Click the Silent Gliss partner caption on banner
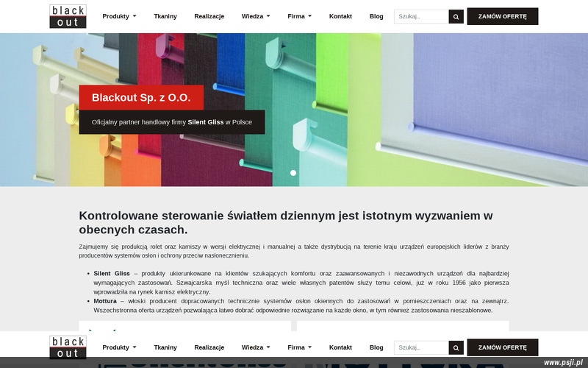 (172, 122)
